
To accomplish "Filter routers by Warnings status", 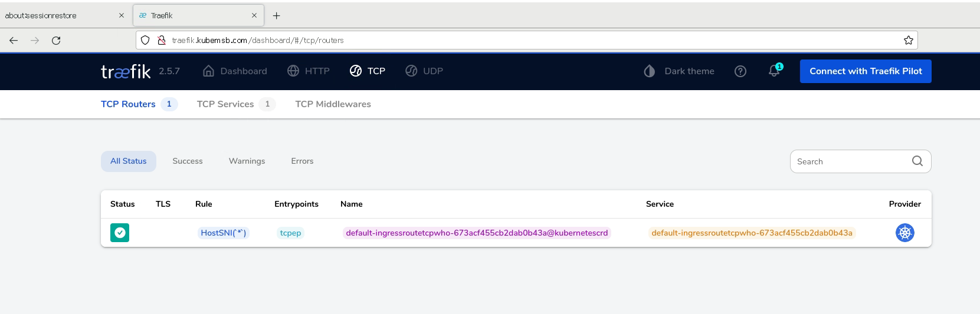I will coord(247,161).
